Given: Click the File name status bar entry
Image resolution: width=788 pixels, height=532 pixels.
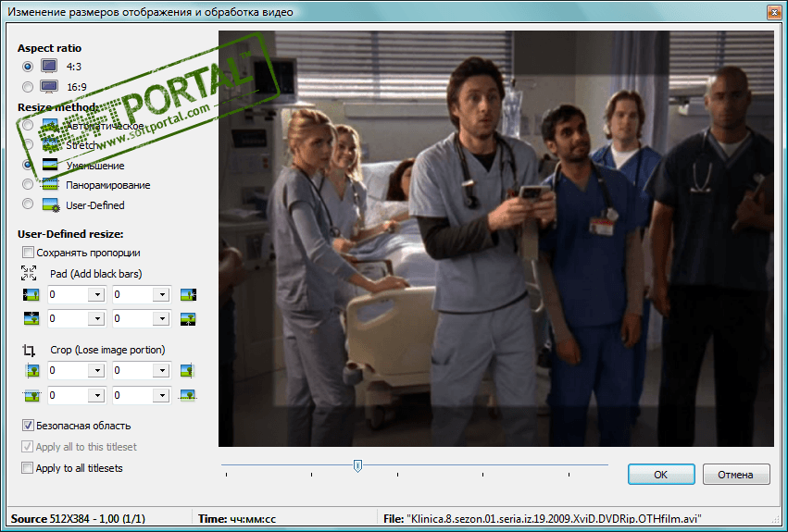Looking at the screenshot, I should [x=543, y=518].
